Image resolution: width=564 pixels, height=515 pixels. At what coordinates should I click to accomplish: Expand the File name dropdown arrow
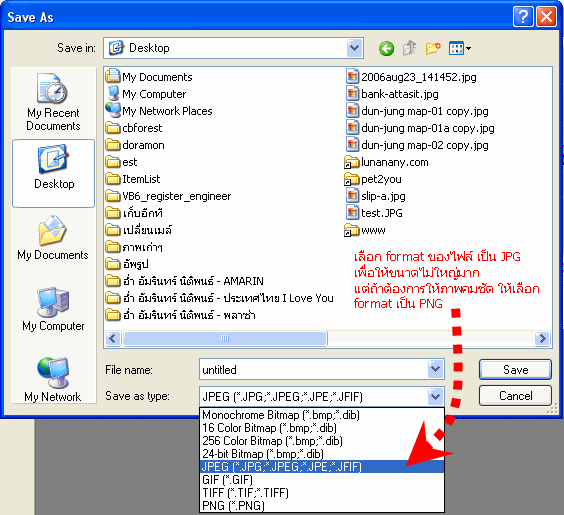coord(436,369)
